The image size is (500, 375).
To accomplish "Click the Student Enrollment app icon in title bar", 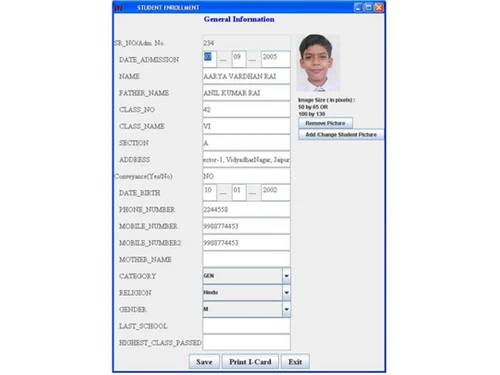I will click(118, 7).
